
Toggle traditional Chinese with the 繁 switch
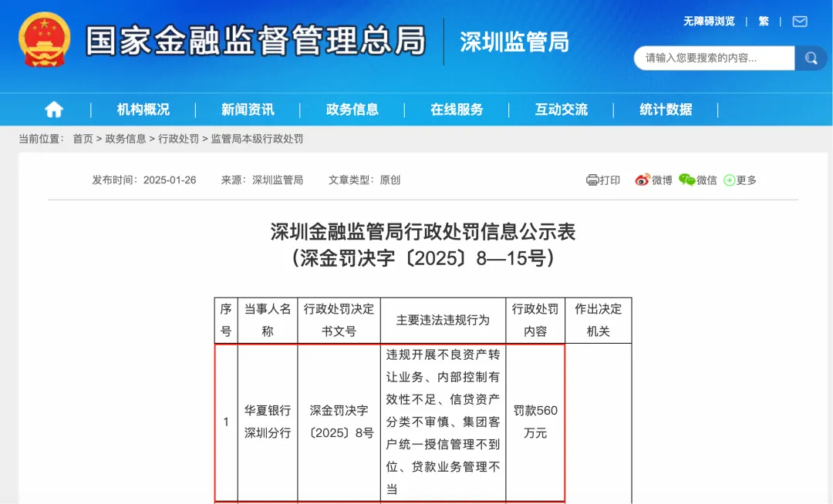click(x=763, y=21)
